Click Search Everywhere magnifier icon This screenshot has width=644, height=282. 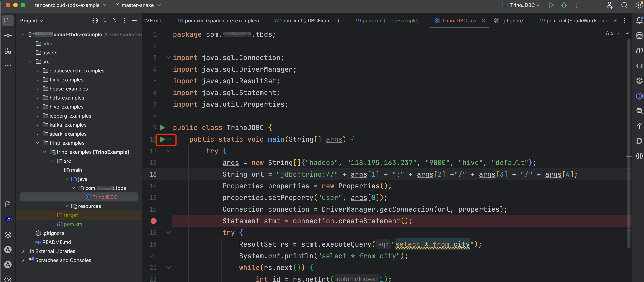tap(624, 5)
